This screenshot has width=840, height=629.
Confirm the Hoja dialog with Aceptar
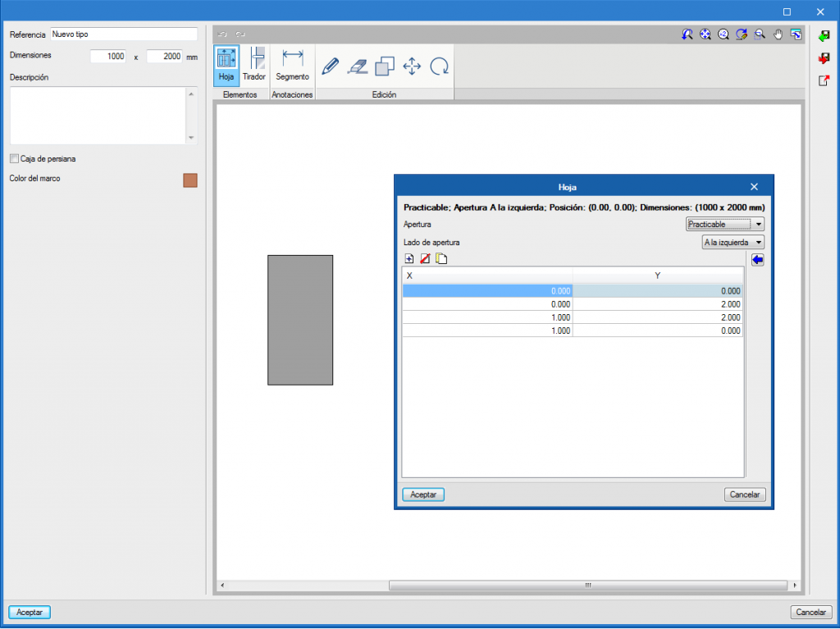423,495
